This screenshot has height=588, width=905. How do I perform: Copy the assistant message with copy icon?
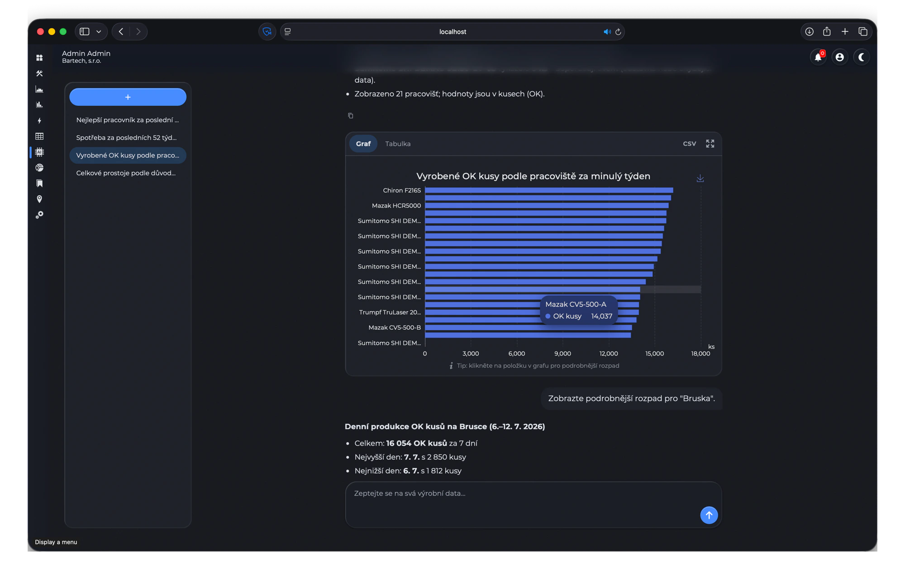coord(351,116)
